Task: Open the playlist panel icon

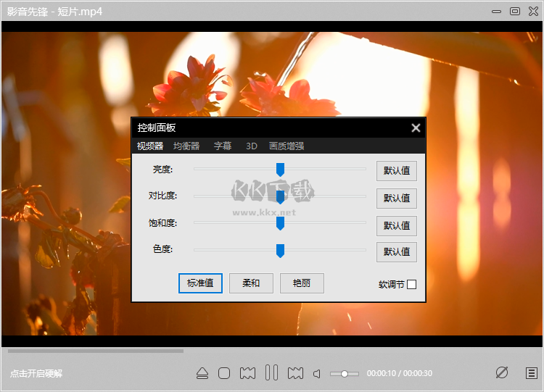Action: click(x=531, y=373)
